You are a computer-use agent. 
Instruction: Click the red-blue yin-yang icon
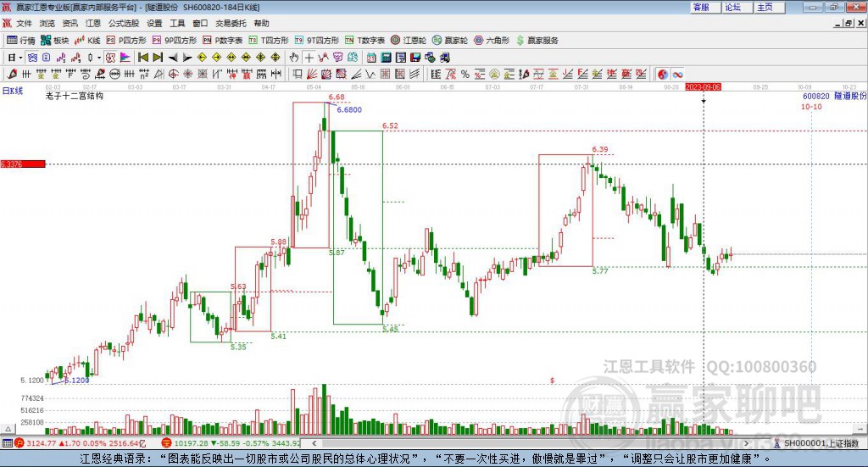click(x=663, y=74)
